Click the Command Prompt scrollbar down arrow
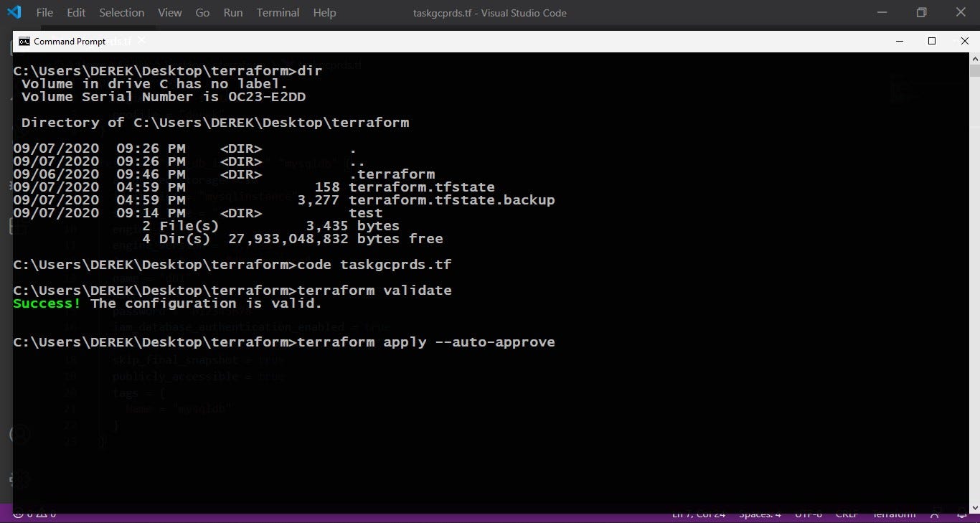The image size is (980, 523). pyautogui.click(x=975, y=508)
